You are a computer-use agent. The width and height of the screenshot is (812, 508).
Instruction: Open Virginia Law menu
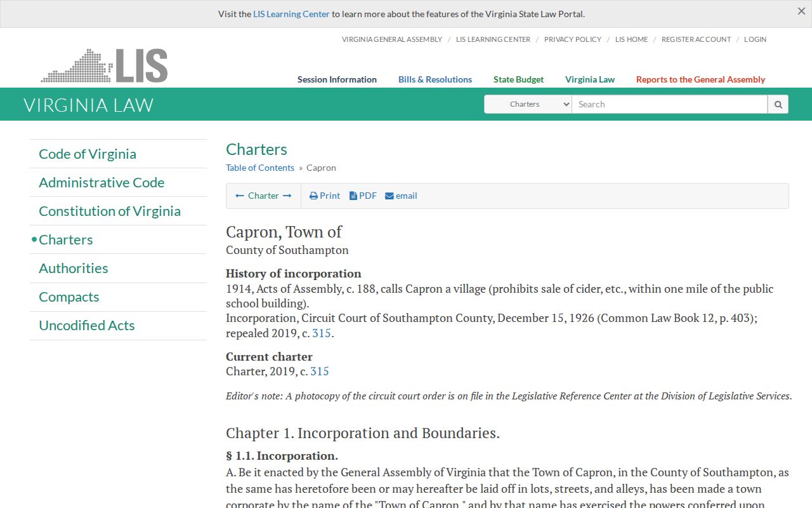[590, 79]
